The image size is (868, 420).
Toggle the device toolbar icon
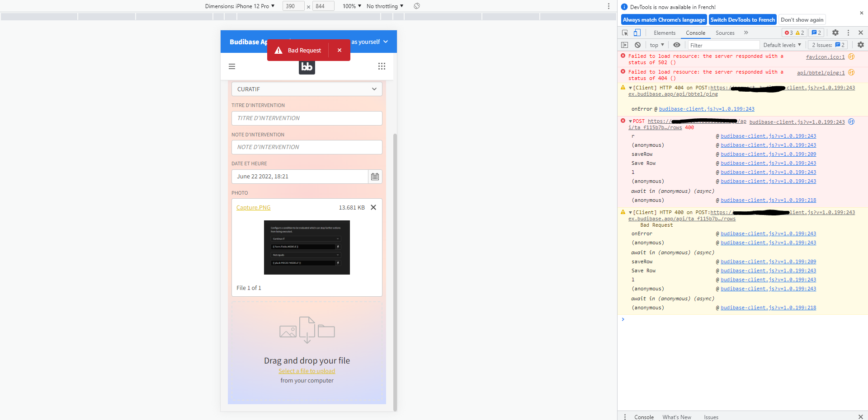pos(637,33)
